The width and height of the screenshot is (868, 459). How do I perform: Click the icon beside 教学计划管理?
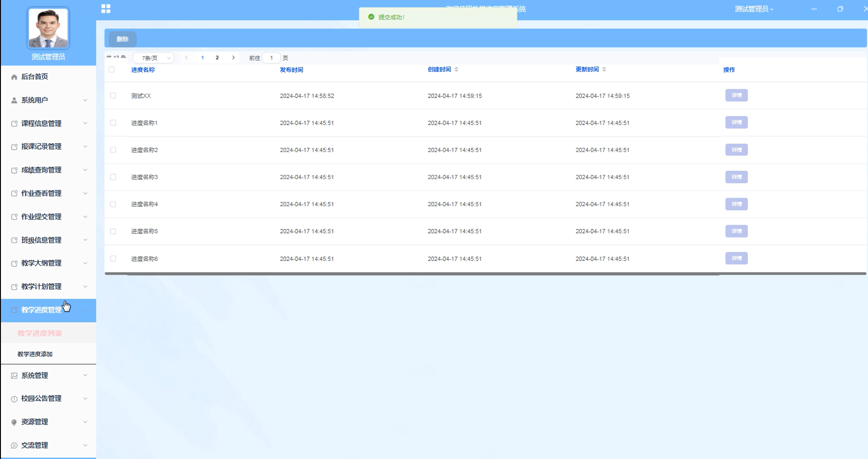[14, 286]
